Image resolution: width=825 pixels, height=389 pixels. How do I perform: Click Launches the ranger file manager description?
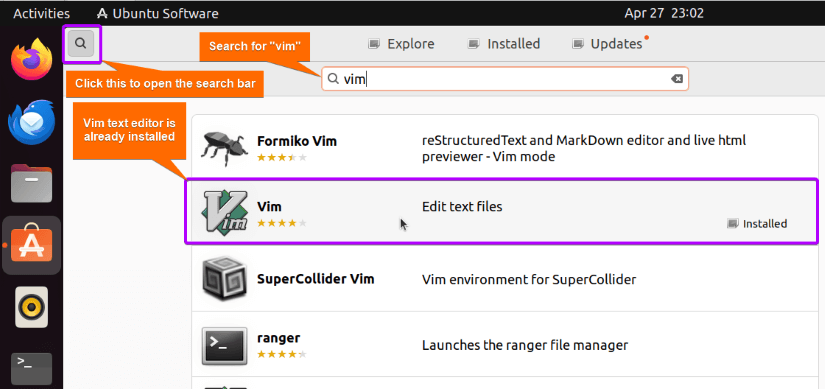(525, 345)
